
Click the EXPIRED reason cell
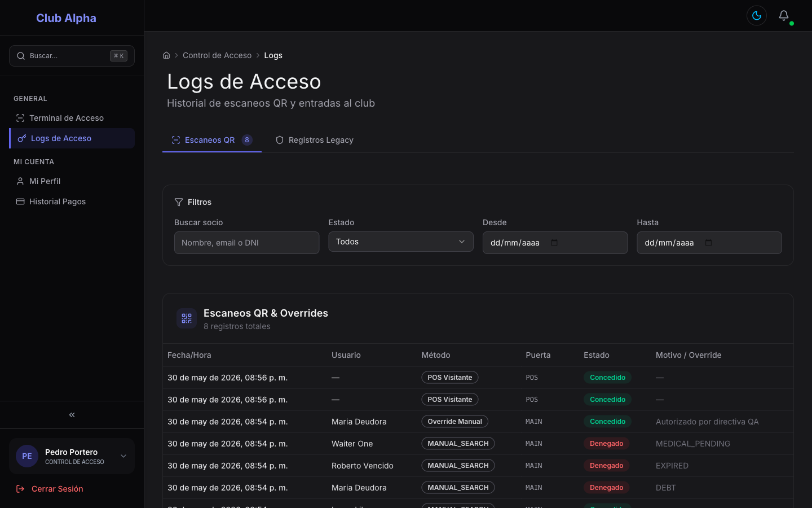click(672, 466)
